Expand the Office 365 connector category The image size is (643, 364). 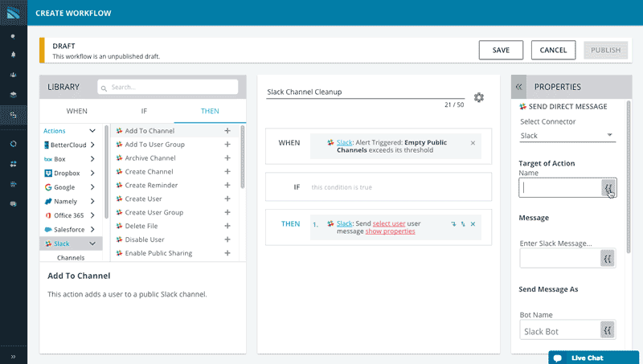(x=92, y=215)
